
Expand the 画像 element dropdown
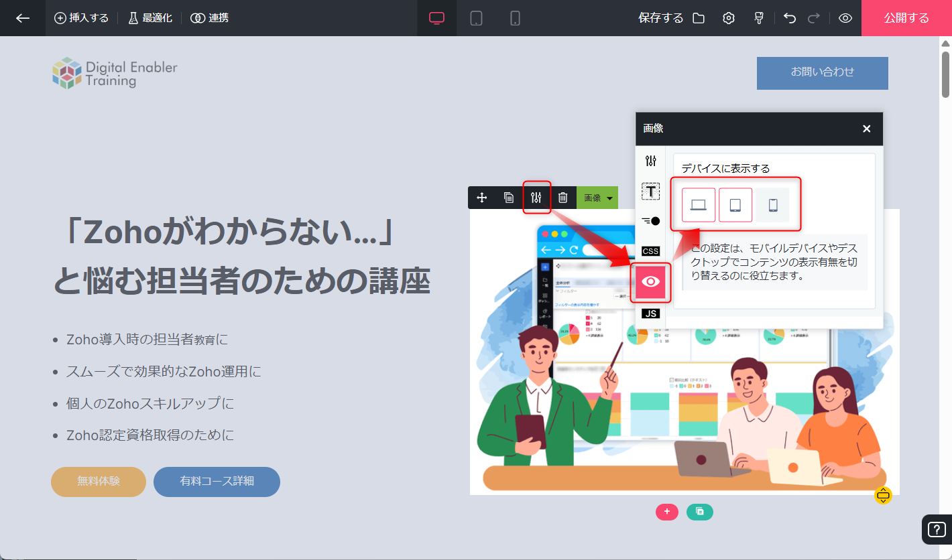pos(597,198)
